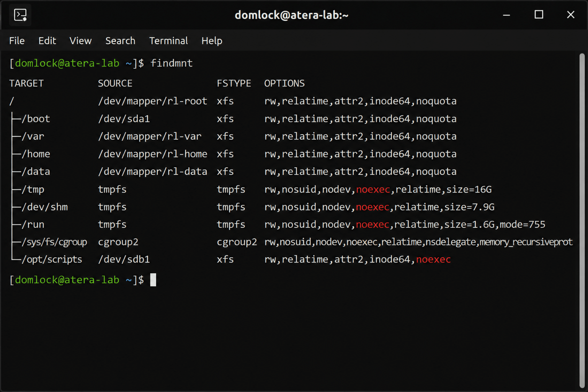The width and height of the screenshot is (588, 392).
Task: Click the terminal app icon in title bar
Action: (20, 15)
